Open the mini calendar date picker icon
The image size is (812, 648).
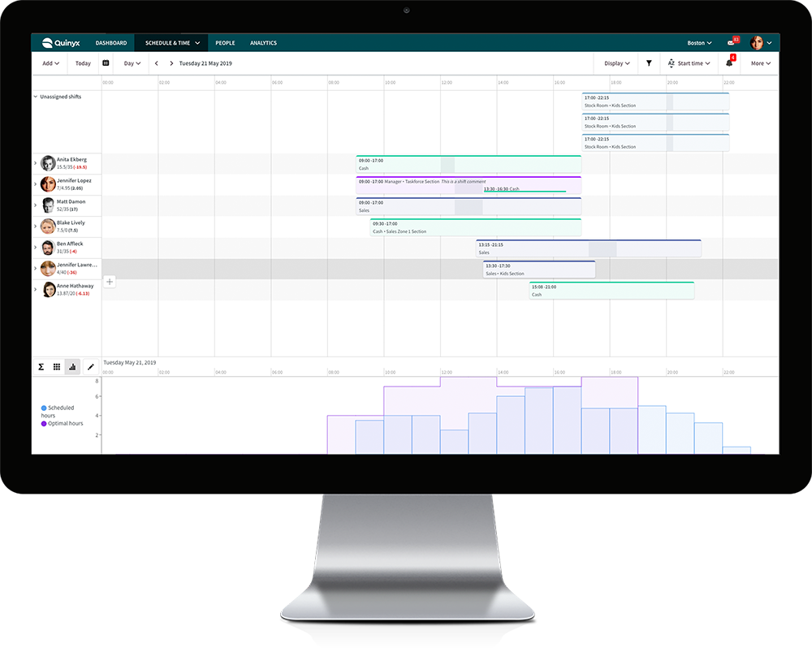(106, 63)
